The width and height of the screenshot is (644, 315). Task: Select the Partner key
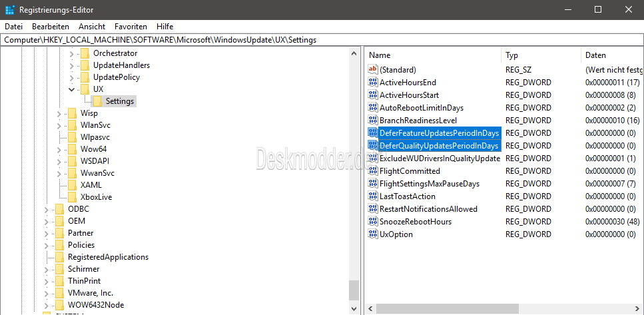(81, 233)
